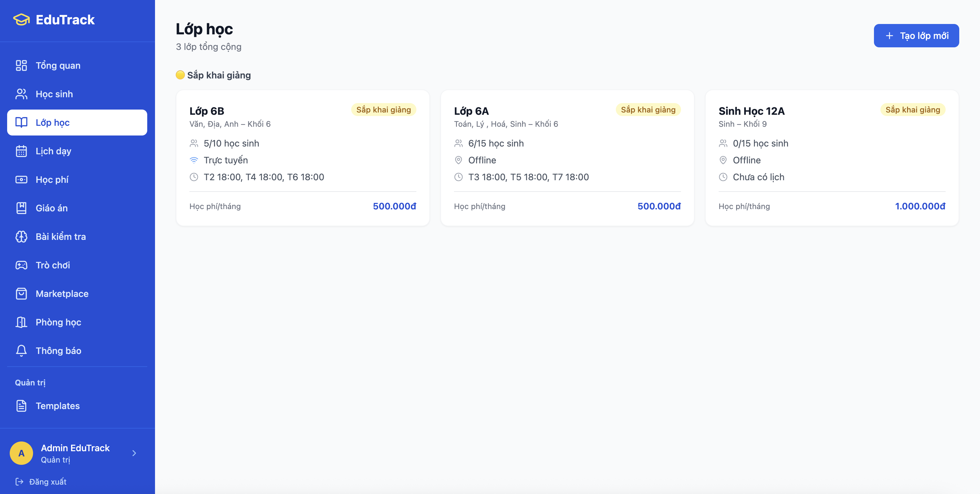980x494 pixels.
Task: Open Marketplace shopping bag icon
Action: tap(21, 294)
